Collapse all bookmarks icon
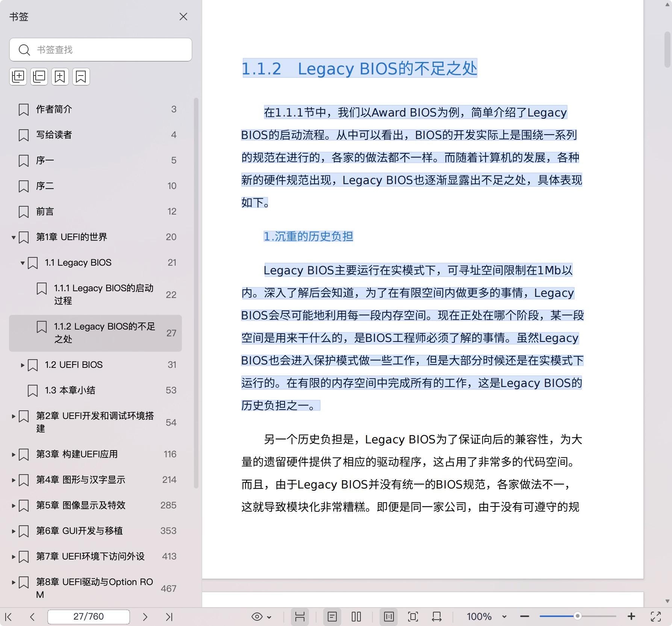The height and width of the screenshot is (626, 672). 39,77
